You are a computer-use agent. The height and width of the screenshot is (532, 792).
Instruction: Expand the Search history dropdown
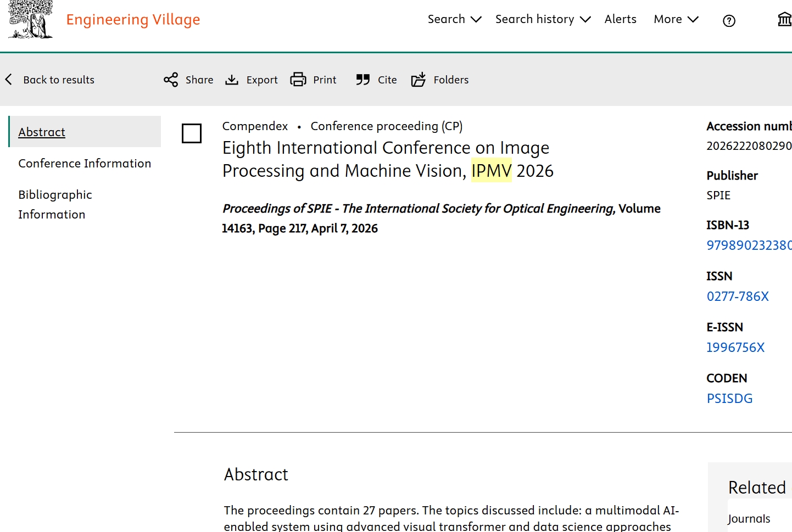(543, 19)
